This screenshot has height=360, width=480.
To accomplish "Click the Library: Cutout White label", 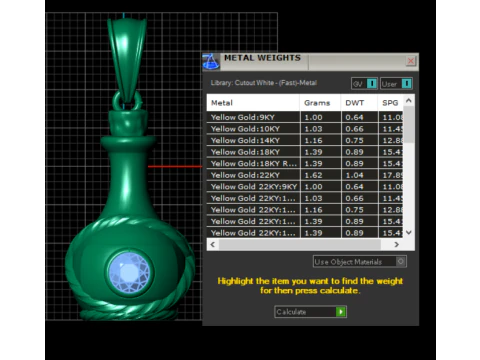I will [x=263, y=83].
